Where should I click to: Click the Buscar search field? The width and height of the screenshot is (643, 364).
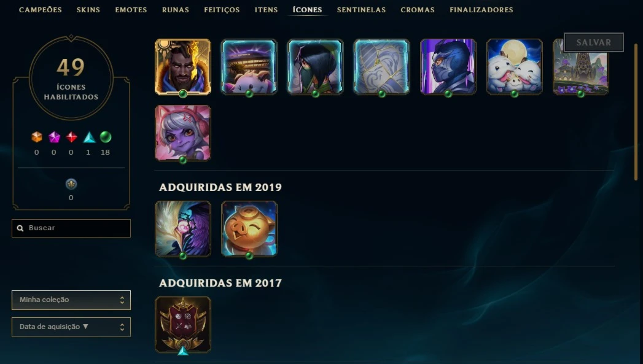pyautogui.click(x=71, y=228)
